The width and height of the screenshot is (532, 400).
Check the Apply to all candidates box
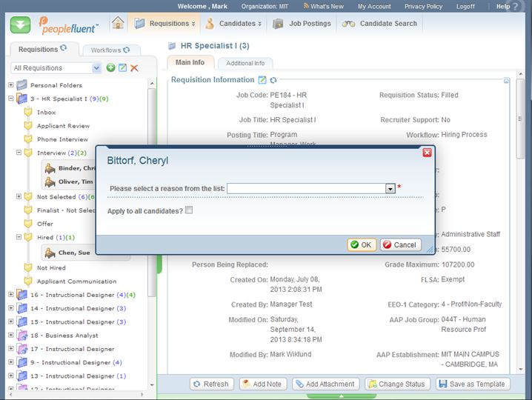[189, 210]
